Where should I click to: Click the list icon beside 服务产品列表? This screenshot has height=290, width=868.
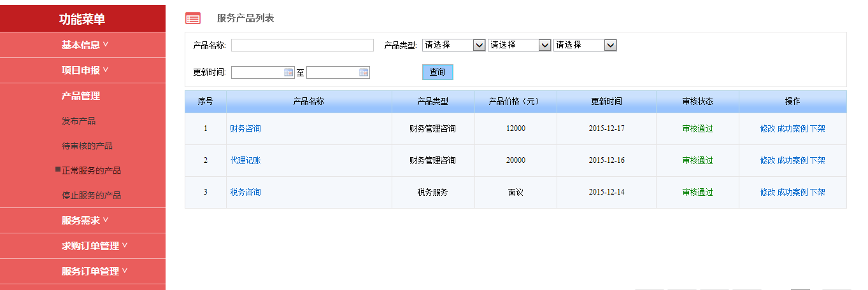point(193,18)
